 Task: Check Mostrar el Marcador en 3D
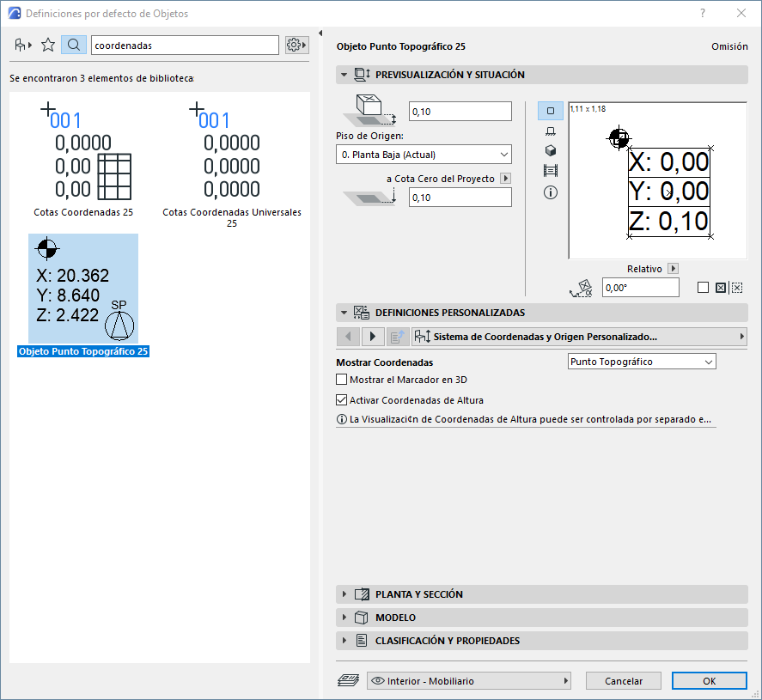click(x=342, y=380)
